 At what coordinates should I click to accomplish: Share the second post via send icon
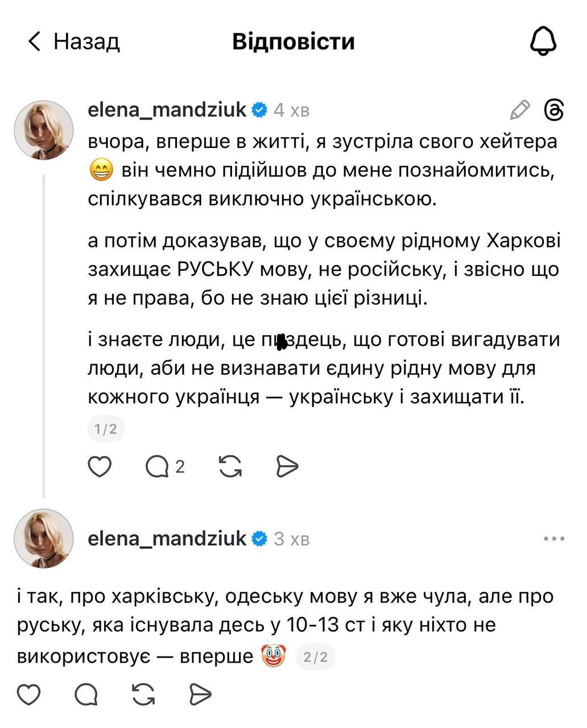point(200,694)
